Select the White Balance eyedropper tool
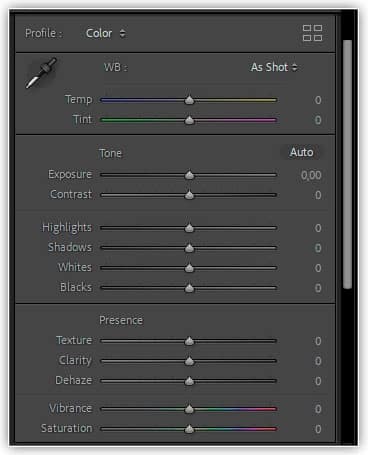368x455 pixels. (41, 73)
